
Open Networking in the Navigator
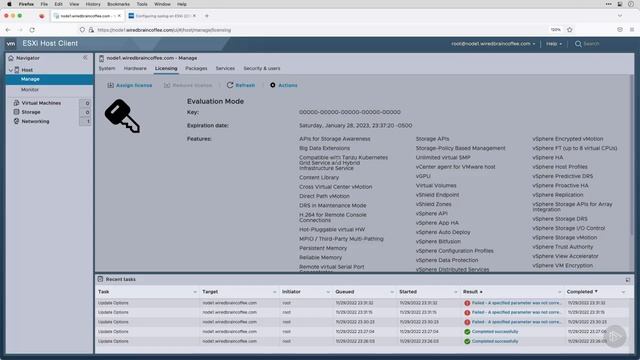pos(36,121)
